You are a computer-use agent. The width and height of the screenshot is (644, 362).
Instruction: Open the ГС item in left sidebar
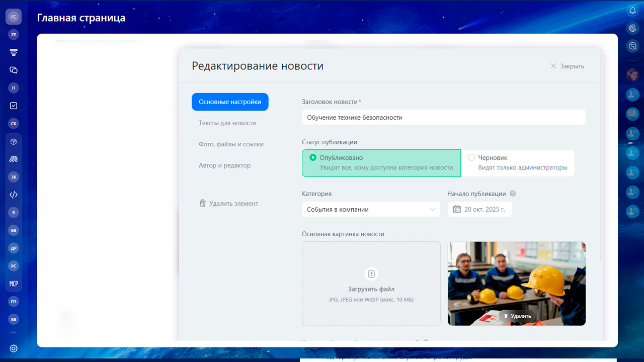14,17
